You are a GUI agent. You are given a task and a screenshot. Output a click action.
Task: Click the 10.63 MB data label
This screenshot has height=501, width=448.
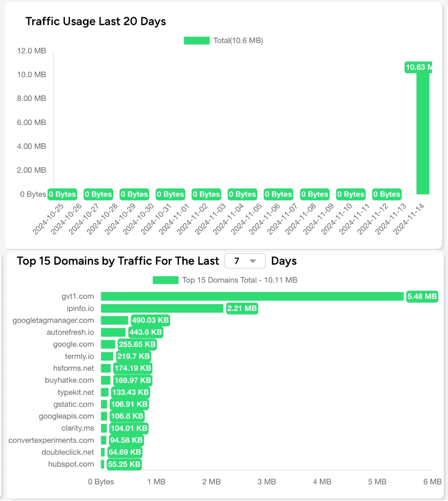pyautogui.click(x=418, y=67)
